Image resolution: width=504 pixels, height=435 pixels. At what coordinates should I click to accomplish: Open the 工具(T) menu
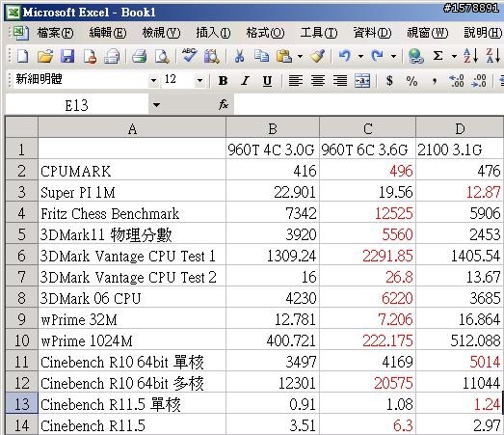(x=319, y=33)
